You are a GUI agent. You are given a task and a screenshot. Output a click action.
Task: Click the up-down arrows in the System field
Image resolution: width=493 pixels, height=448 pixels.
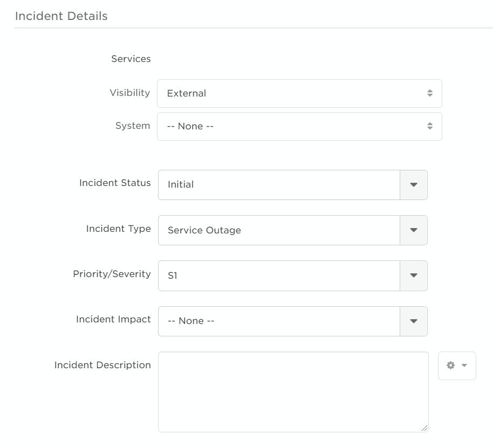[430, 126]
